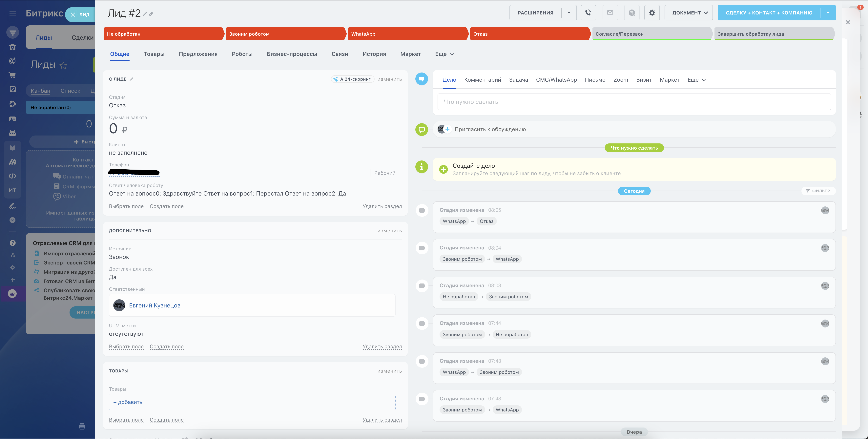Click the Что нужно сделать input field
Image resolution: width=868 pixels, height=439 pixels.
634,102
